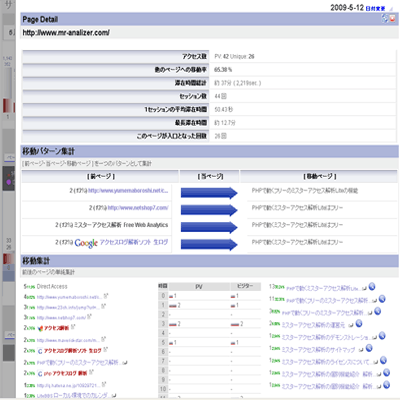Screen dimensions: 400x400
Task: Click the 2009-5-12 date text
Action: pos(347,8)
